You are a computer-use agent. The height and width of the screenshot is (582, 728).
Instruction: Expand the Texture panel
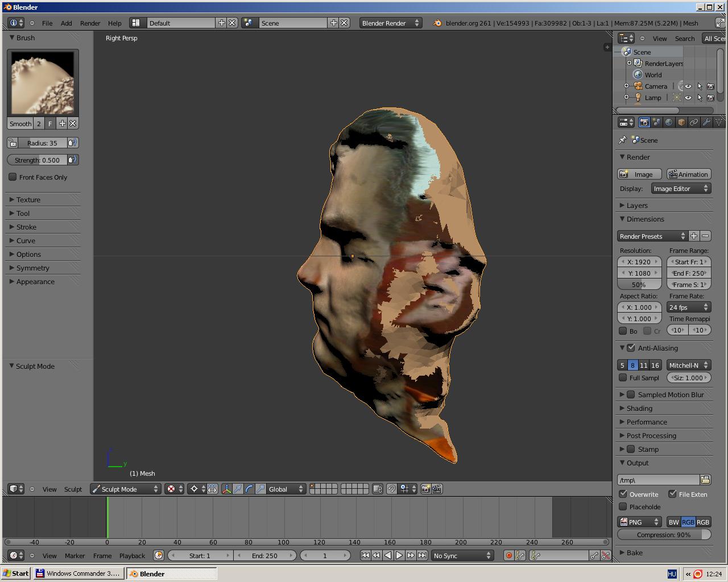coord(28,199)
